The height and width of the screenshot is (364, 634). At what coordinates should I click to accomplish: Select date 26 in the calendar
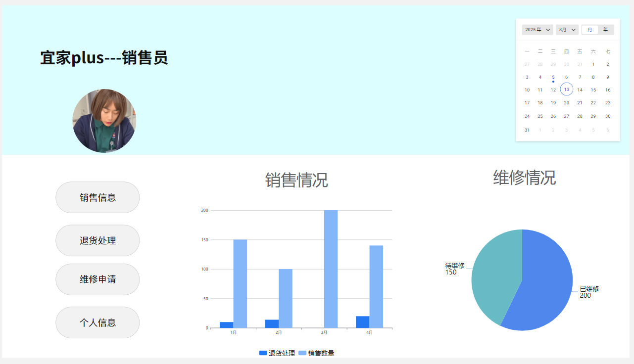[x=553, y=116]
